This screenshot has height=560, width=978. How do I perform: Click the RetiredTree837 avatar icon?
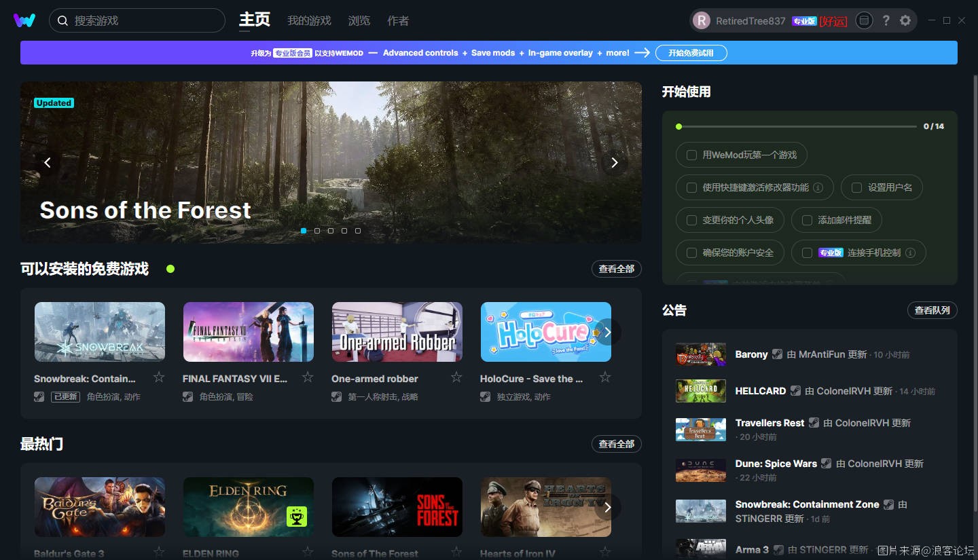[x=701, y=21]
